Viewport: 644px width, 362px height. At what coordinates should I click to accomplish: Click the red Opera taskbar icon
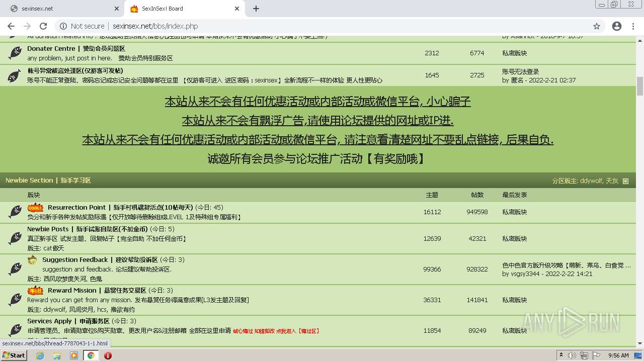[x=108, y=355]
